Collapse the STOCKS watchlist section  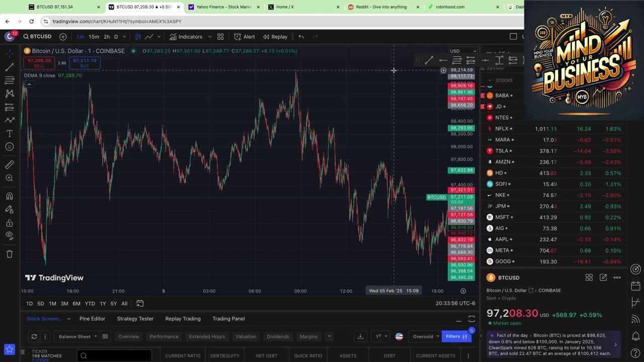click(x=490, y=80)
